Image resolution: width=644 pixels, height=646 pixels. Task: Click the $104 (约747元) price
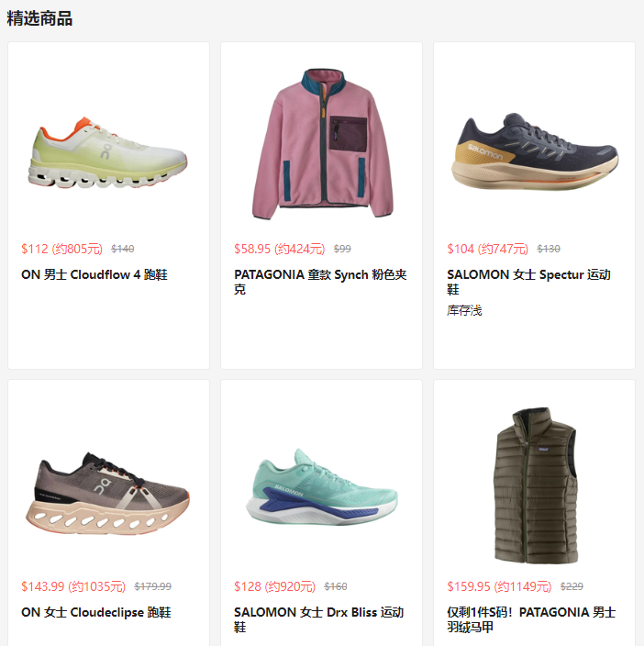click(x=487, y=249)
